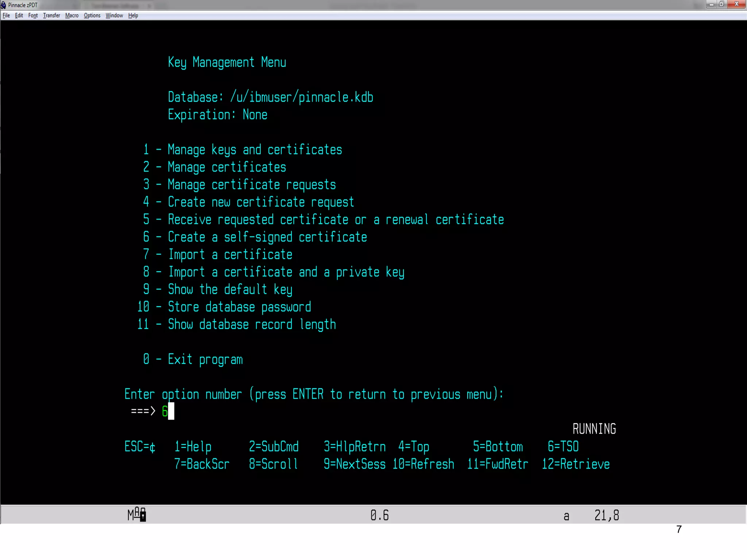Click 'Create a self-signed certificate' option line
The width and height of the screenshot is (747, 560).
(255, 237)
